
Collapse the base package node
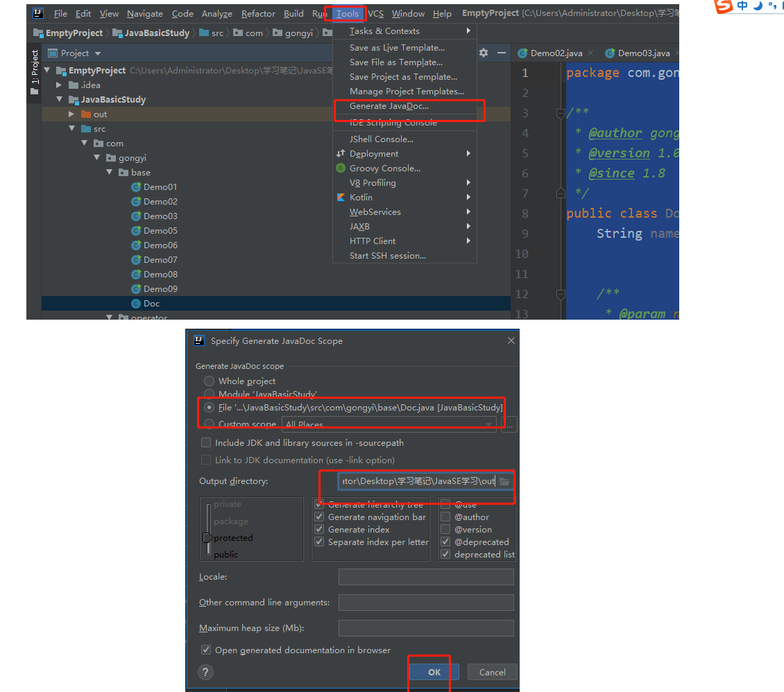pos(110,172)
